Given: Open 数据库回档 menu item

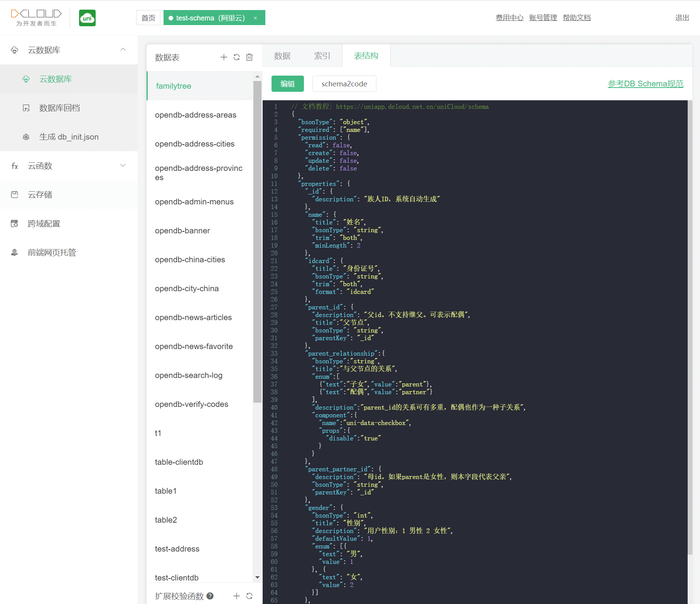Looking at the screenshot, I should pyautogui.click(x=69, y=108).
